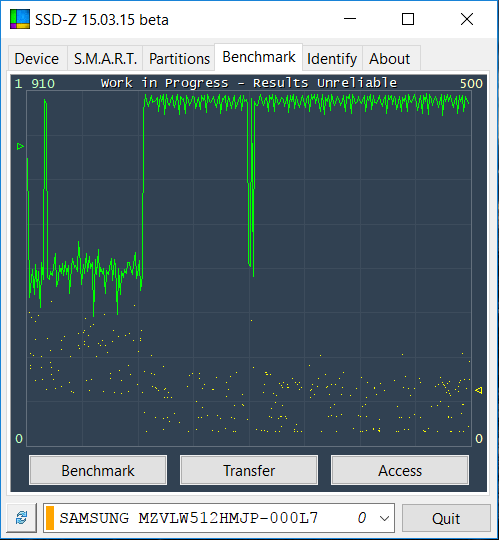Maximize the SSD-Z window
499x540 pixels.
click(408, 19)
